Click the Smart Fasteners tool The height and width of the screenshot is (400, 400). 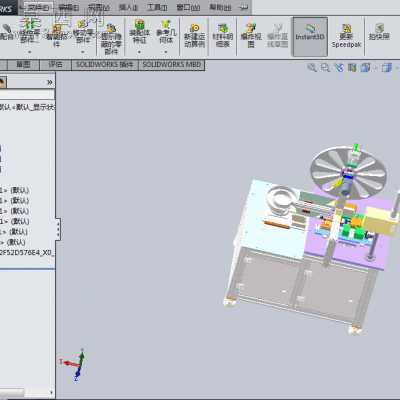[57, 35]
